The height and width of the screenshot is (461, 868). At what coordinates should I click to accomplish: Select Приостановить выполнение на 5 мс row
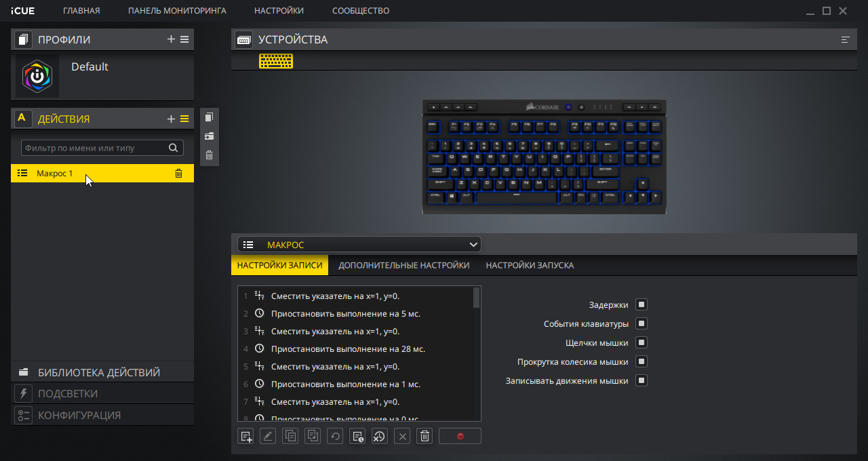pos(355,314)
